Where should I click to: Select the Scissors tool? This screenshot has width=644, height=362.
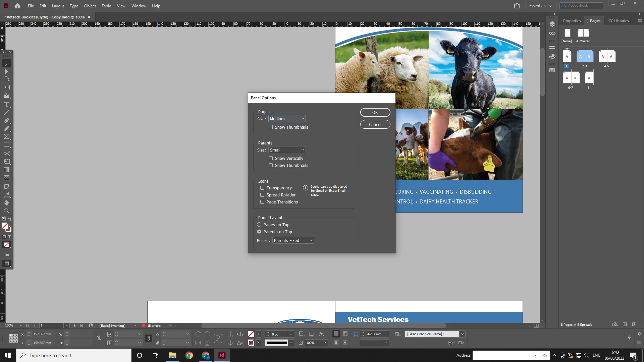(x=6, y=154)
